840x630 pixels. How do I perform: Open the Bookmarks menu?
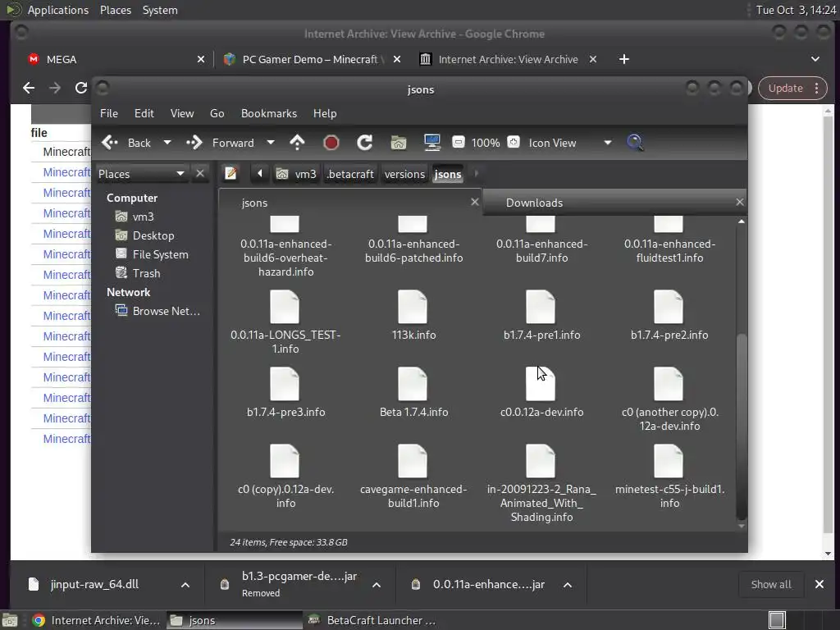pos(269,113)
